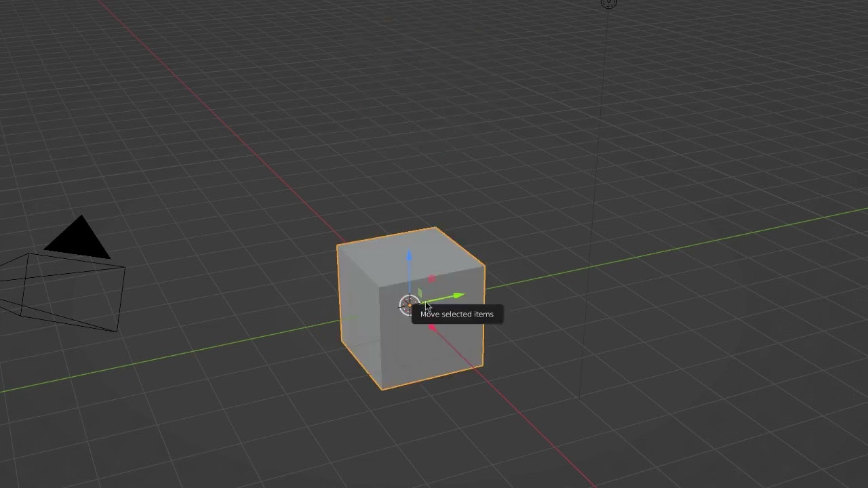Click the green Y-axis move arrow
Viewport: 868px width, 488px height.
point(458,296)
